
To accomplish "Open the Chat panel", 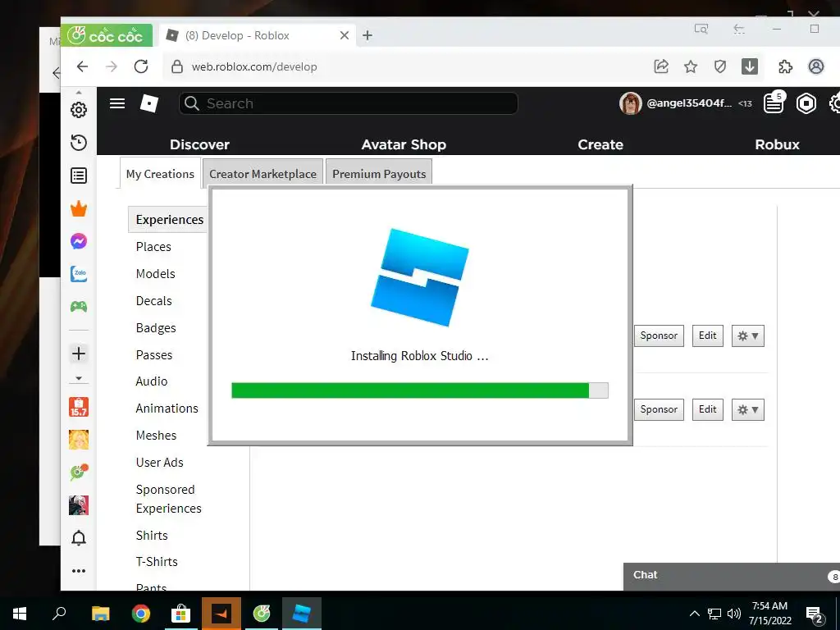I will click(731, 577).
